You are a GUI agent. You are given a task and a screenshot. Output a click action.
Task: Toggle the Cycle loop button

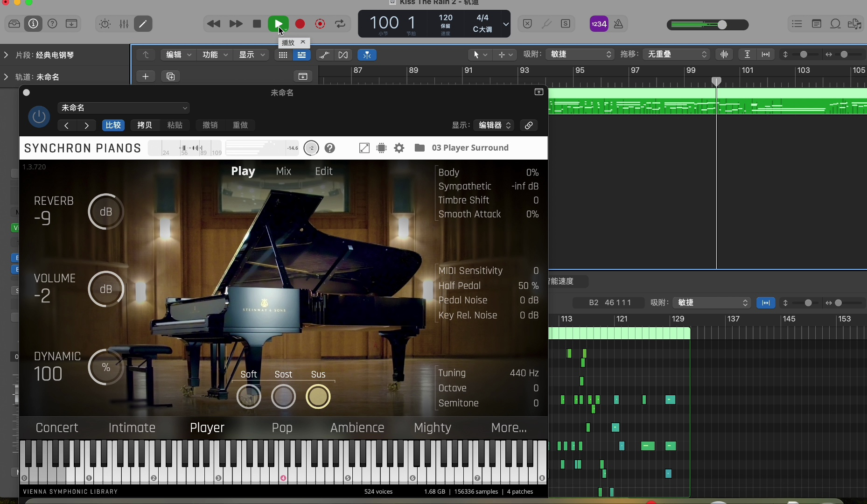tap(340, 24)
